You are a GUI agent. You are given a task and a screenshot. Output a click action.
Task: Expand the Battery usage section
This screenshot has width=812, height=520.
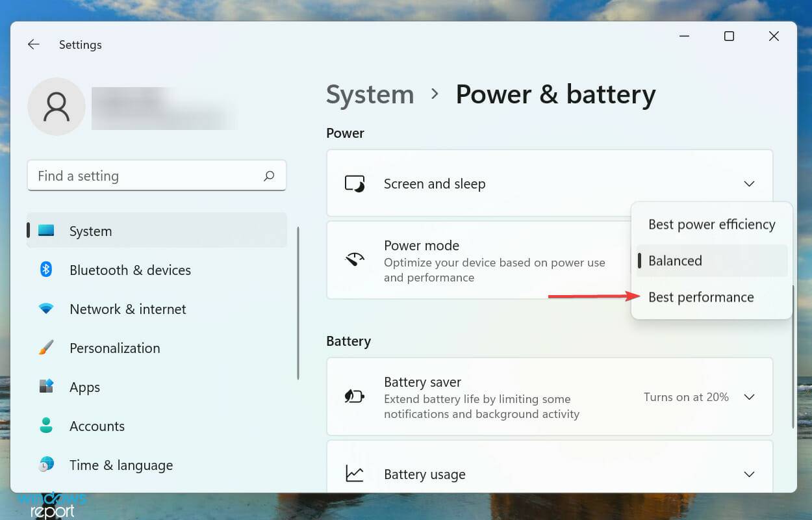tap(749, 474)
